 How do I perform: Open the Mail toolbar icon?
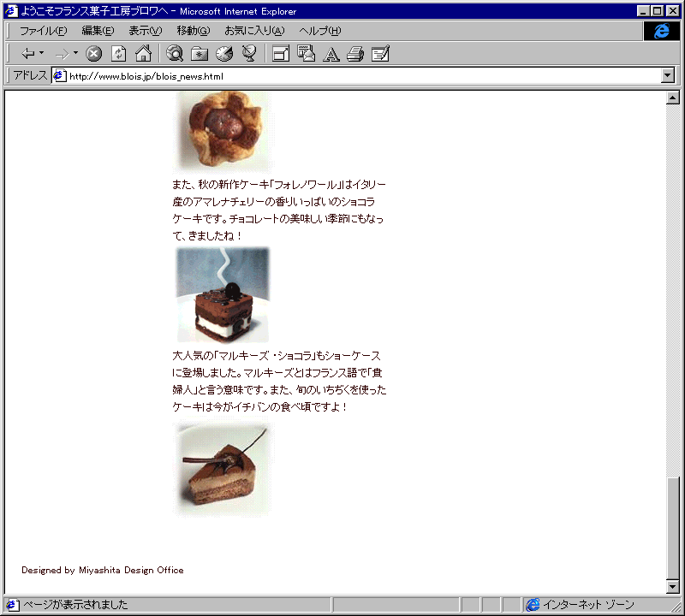[x=306, y=54]
